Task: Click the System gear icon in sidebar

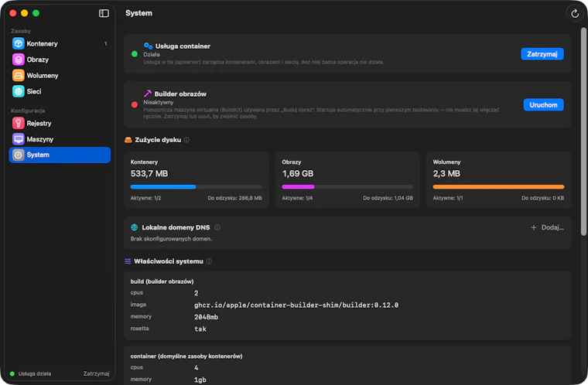Action: [19, 155]
